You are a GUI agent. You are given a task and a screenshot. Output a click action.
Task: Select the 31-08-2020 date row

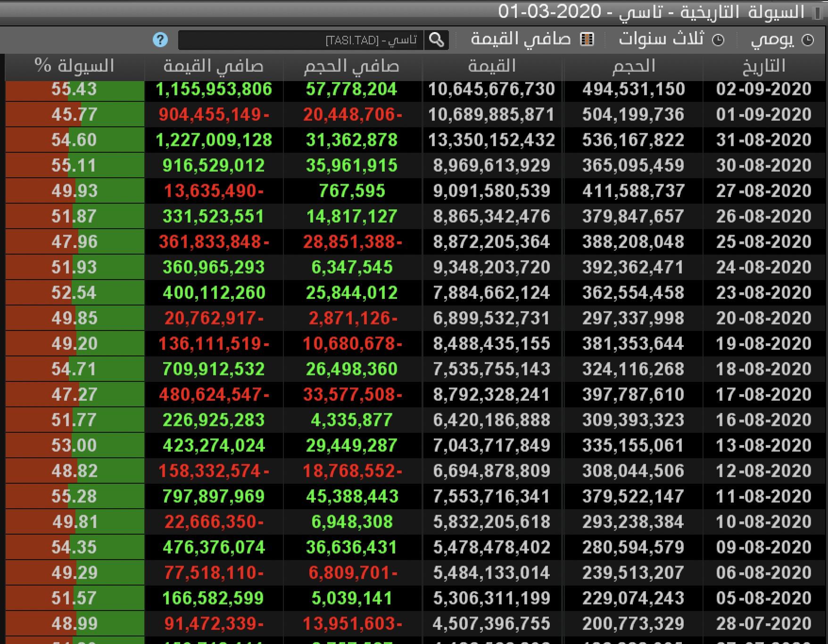coord(416,140)
